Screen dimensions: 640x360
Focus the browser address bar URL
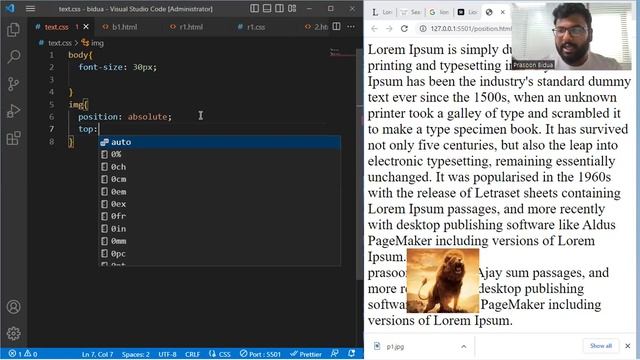pyautogui.click(x=471, y=29)
